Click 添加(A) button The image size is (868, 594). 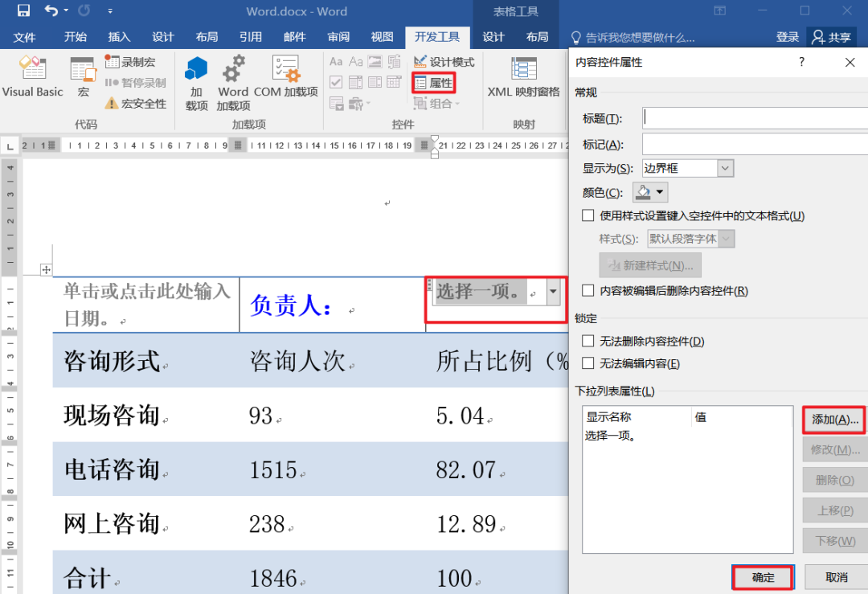click(x=834, y=420)
